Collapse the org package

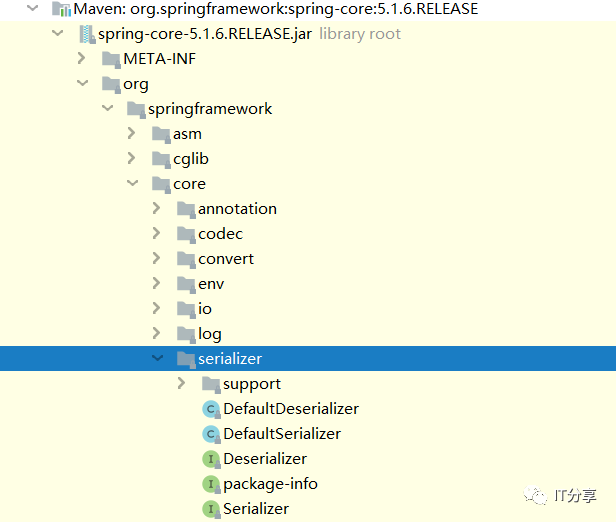[x=82, y=83]
